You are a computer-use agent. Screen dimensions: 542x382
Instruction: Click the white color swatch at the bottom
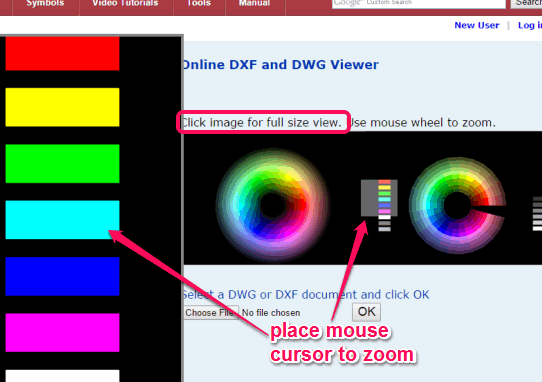pyautogui.click(x=63, y=376)
